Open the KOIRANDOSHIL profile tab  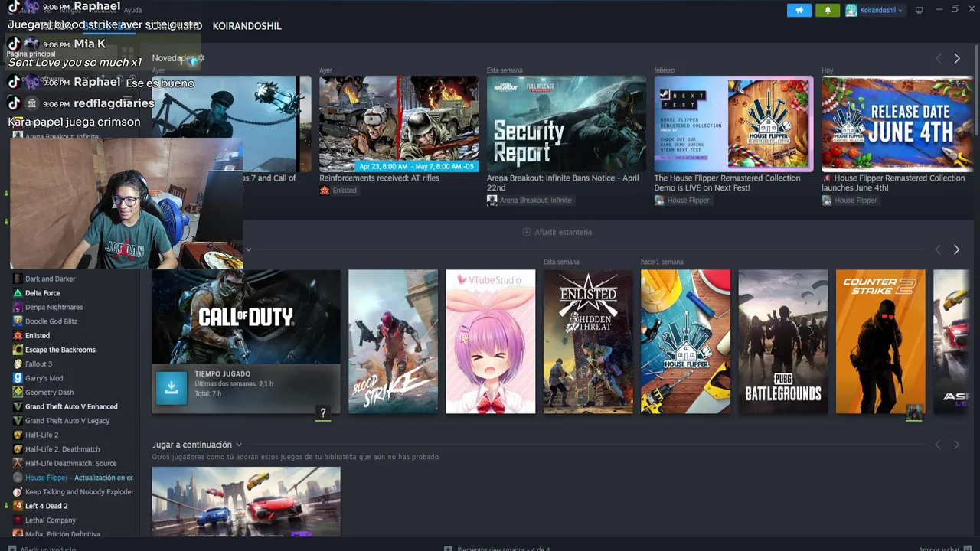pyautogui.click(x=247, y=26)
